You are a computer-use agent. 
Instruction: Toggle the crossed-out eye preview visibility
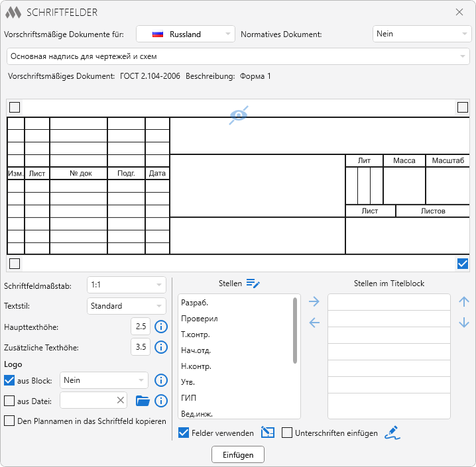coord(239,115)
